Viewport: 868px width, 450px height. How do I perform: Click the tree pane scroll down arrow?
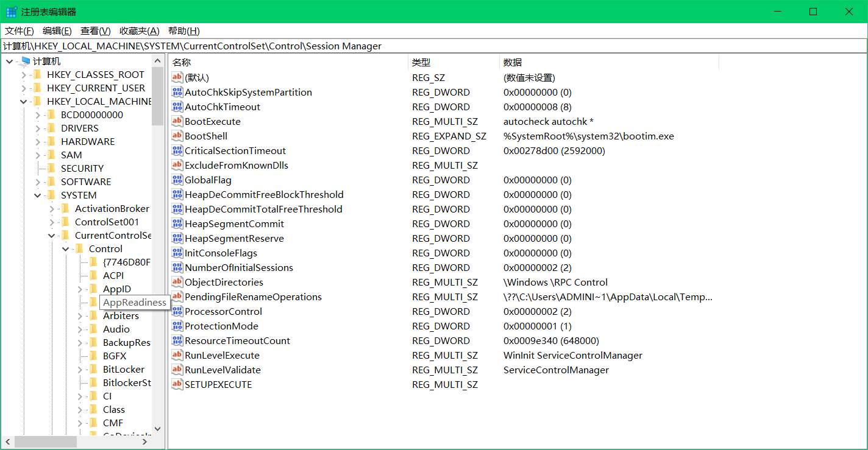point(158,429)
